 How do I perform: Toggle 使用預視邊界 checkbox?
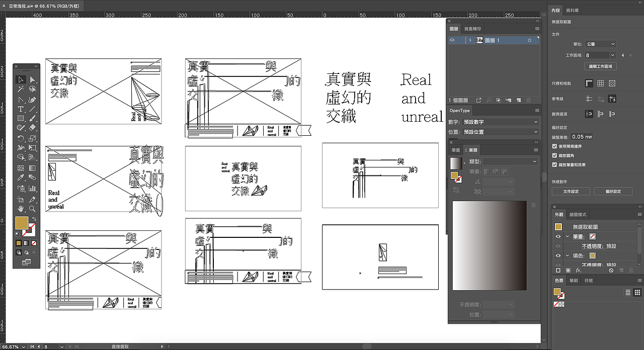pyautogui.click(x=554, y=146)
